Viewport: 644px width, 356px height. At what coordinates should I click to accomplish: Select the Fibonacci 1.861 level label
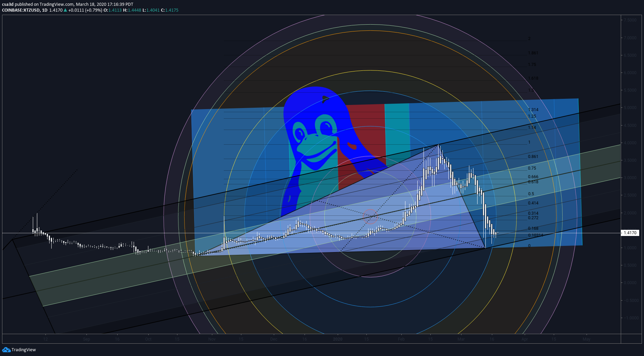[533, 53]
